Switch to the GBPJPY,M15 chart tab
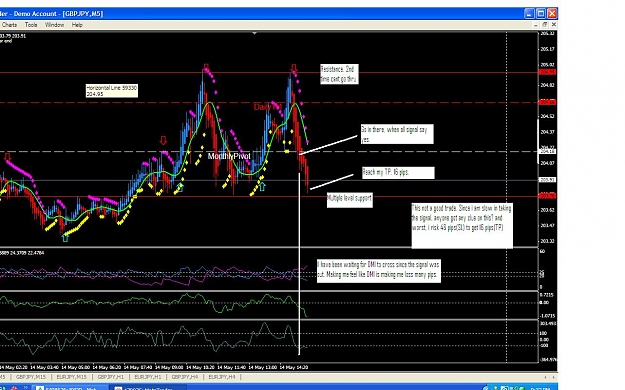The height and width of the screenshot is (390, 625). click(31, 377)
